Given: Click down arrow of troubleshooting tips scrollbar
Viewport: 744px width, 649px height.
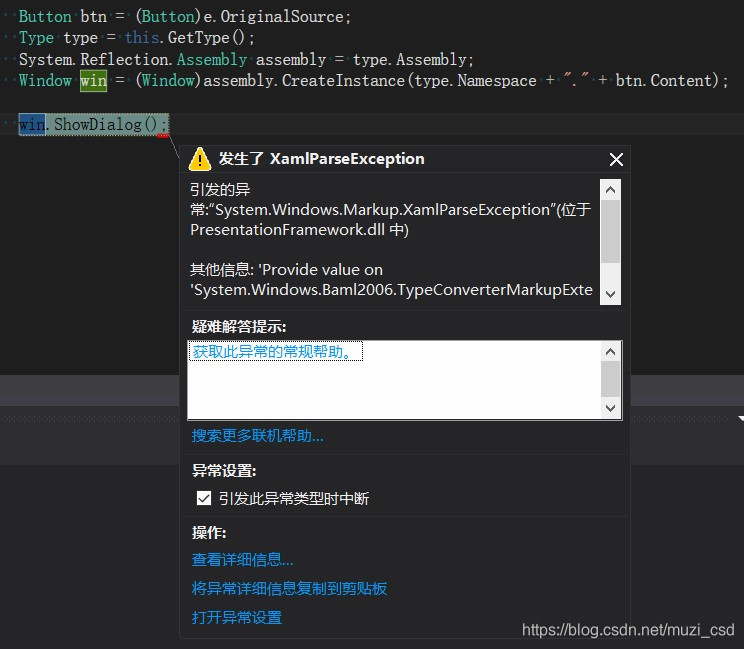Looking at the screenshot, I should [x=611, y=408].
